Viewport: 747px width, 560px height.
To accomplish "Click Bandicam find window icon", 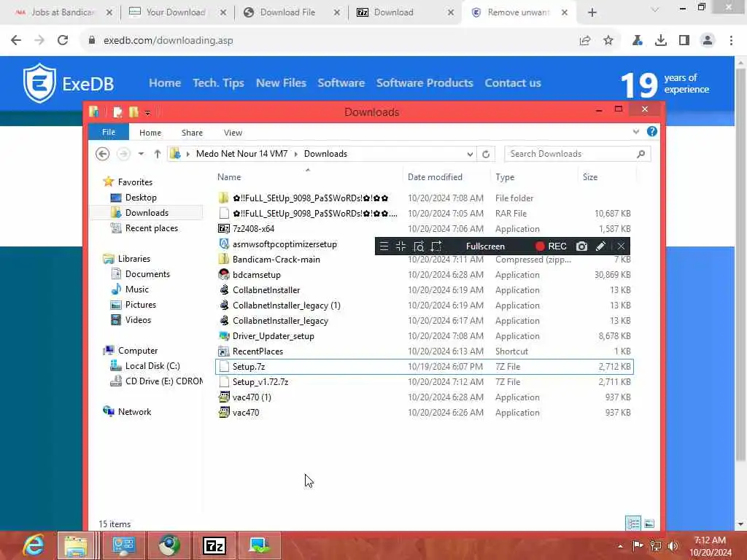I will click(418, 246).
